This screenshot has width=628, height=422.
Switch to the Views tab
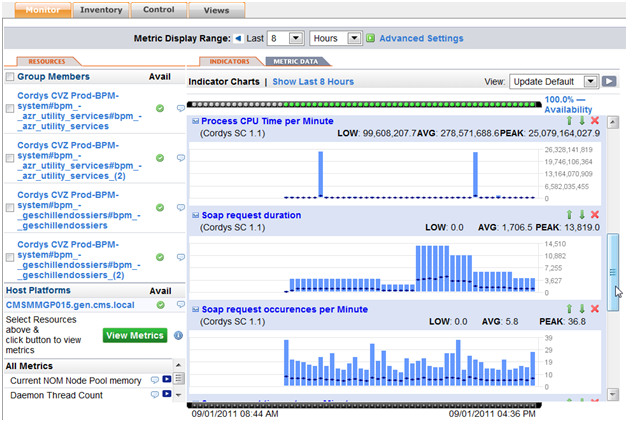pyautogui.click(x=216, y=10)
